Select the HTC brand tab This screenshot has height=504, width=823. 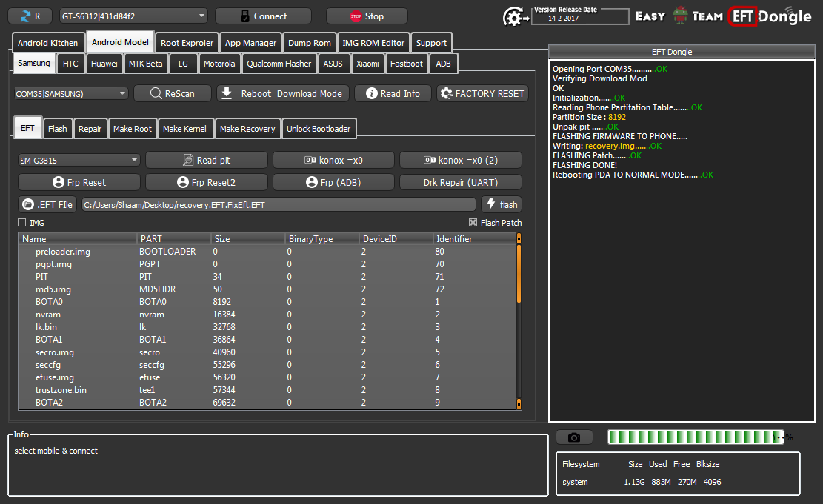click(x=70, y=64)
